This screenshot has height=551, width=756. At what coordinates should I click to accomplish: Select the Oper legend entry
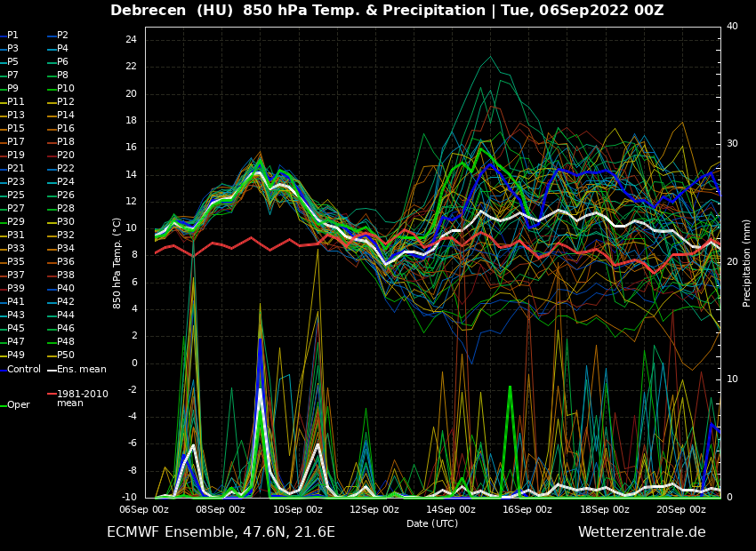pos(19,404)
